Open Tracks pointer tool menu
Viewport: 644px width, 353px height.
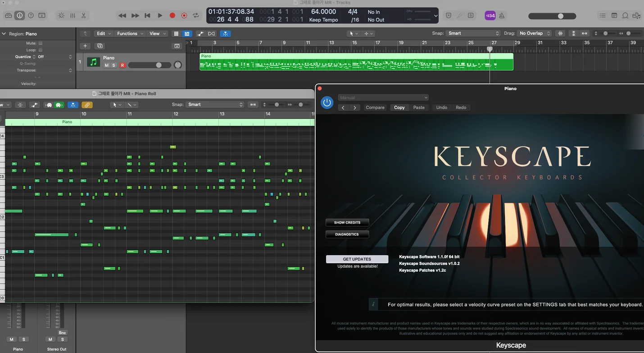click(x=354, y=33)
